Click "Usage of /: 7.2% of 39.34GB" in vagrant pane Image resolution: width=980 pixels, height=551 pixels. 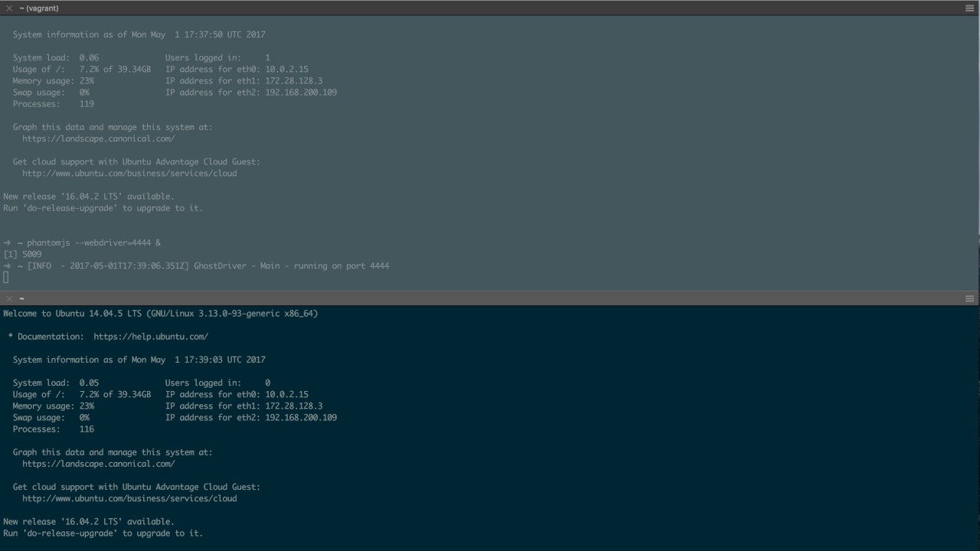click(x=82, y=69)
